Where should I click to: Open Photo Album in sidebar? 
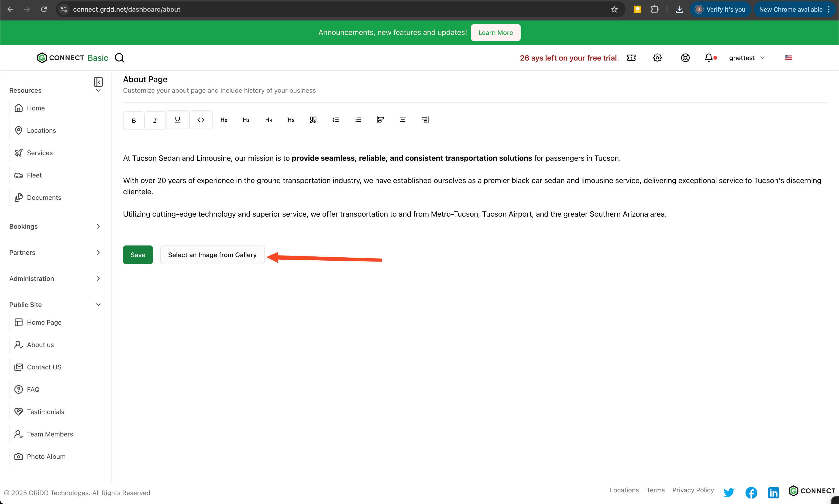tap(46, 456)
